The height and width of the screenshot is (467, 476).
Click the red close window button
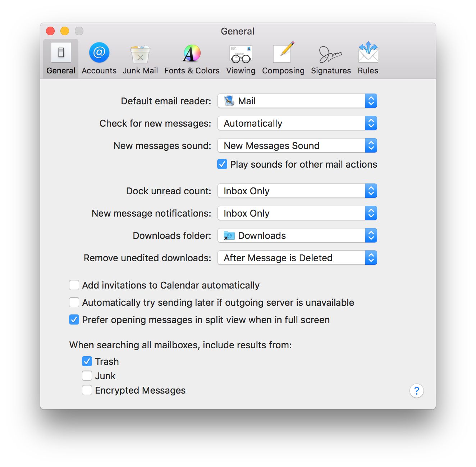point(50,31)
